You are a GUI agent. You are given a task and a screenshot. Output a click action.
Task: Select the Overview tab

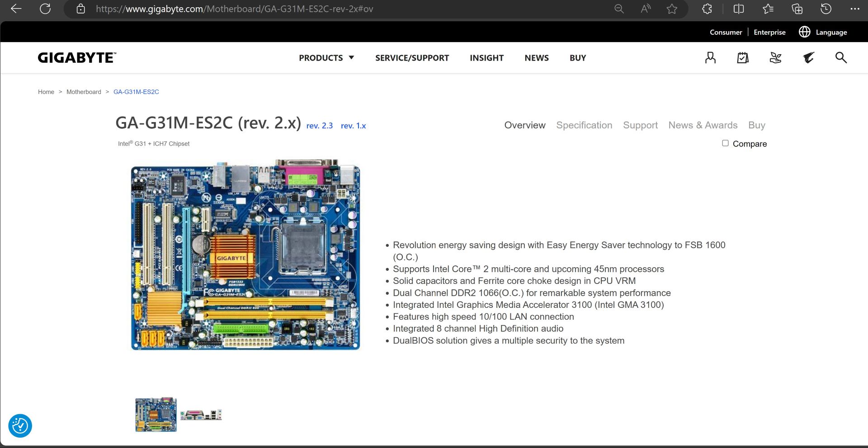pos(525,125)
